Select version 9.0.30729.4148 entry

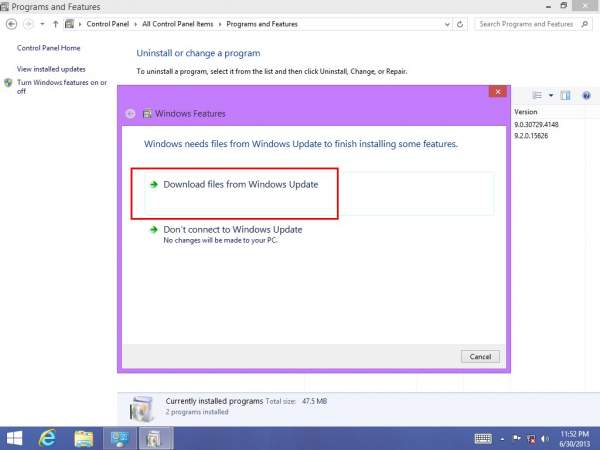[x=536, y=124]
